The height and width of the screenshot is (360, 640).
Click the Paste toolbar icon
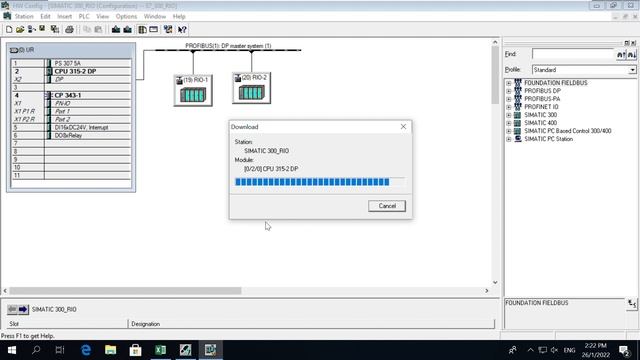(98, 29)
